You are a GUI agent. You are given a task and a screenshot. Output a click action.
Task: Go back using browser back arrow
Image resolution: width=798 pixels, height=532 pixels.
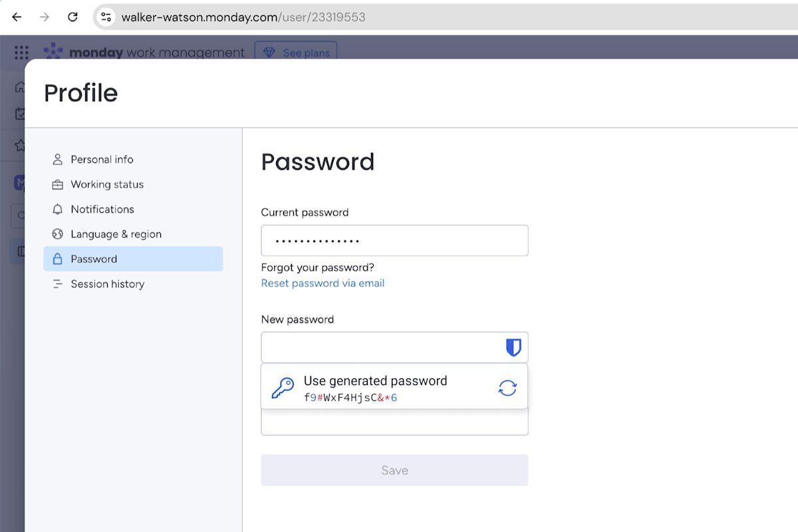tap(17, 17)
